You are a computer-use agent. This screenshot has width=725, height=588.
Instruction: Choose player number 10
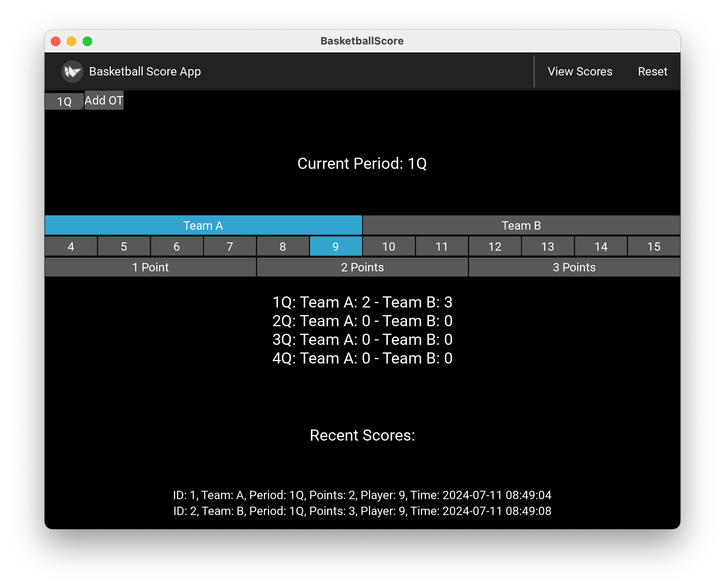pos(388,246)
